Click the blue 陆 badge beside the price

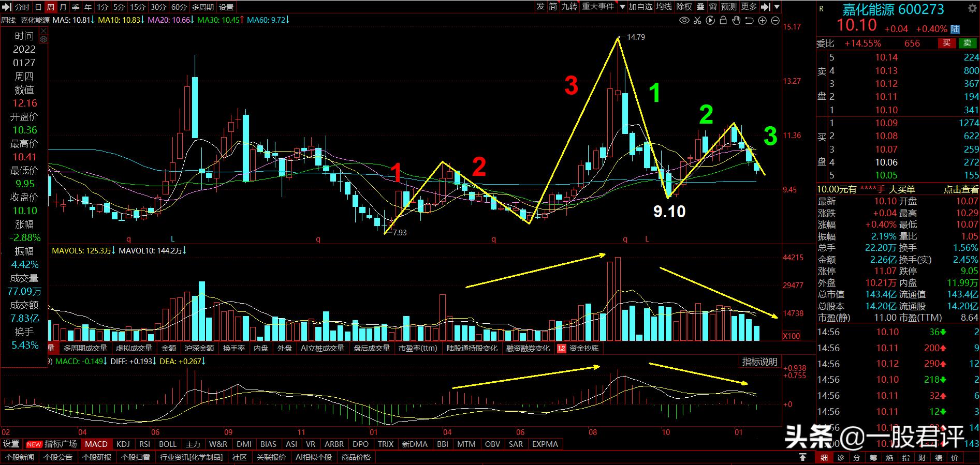click(955, 29)
